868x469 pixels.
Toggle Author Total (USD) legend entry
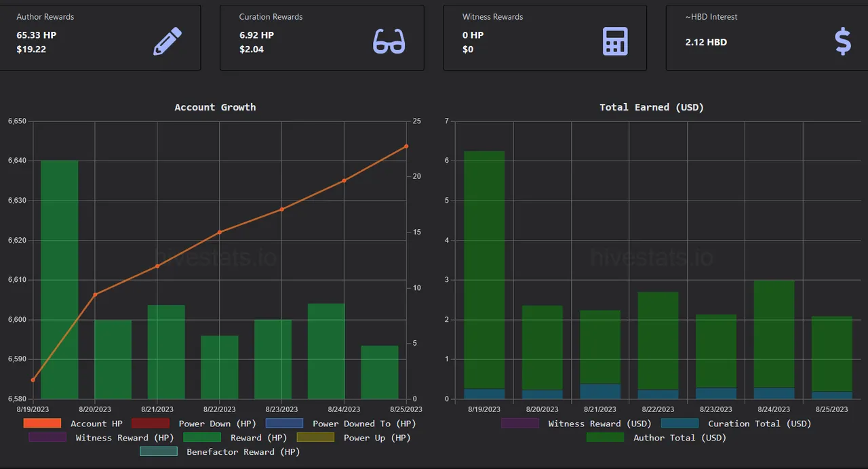pyautogui.click(x=655, y=438)
